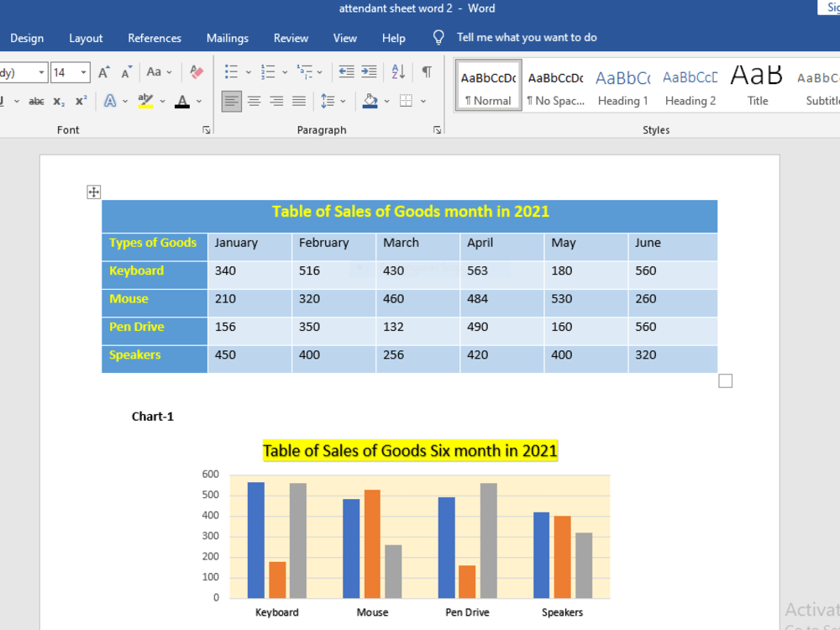Open the Change Case Aa menu
This screenshot has height=630, width=840.
(159, 72)
